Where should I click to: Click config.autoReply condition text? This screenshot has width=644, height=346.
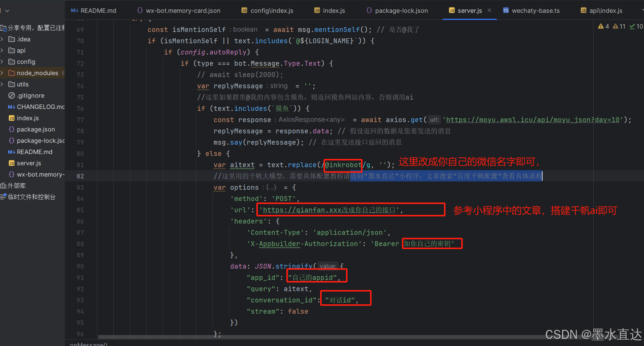tap(214, 52)
